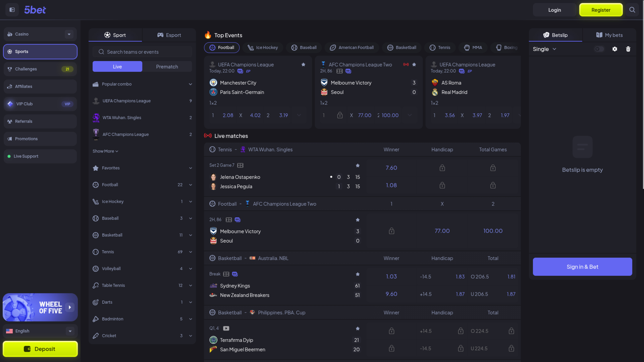Switch to Live events filter
The image size is (644, 362).
[117, 66]
